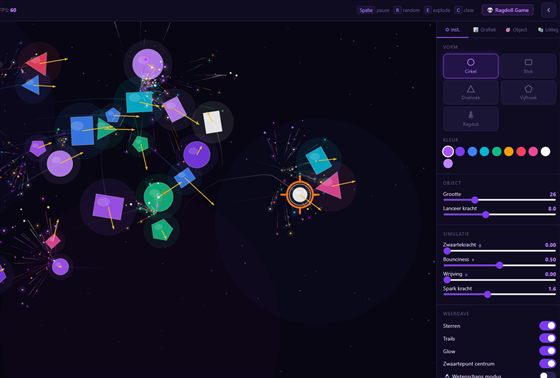Click the green triangle on the canvas
The width and height of the screenshot is (560, 378).
105,129
